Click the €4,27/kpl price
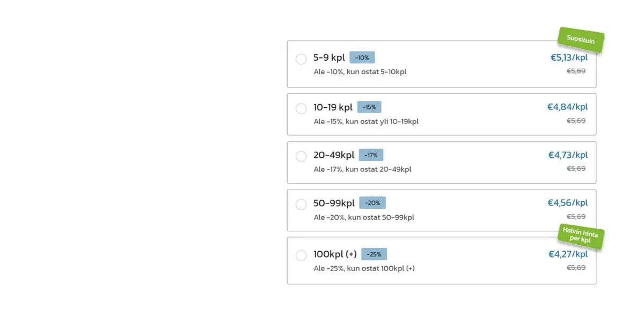The height and width of the screenshot is (322, 644). click(x=568, y=254)
